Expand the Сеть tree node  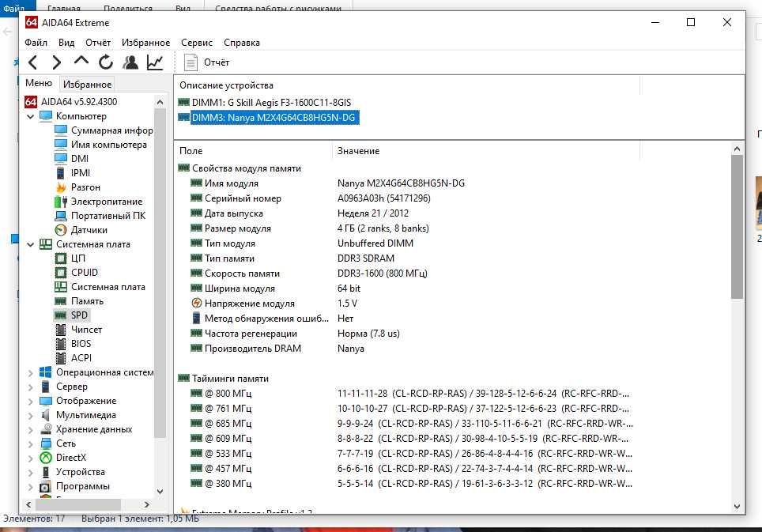tap(30, 444)
